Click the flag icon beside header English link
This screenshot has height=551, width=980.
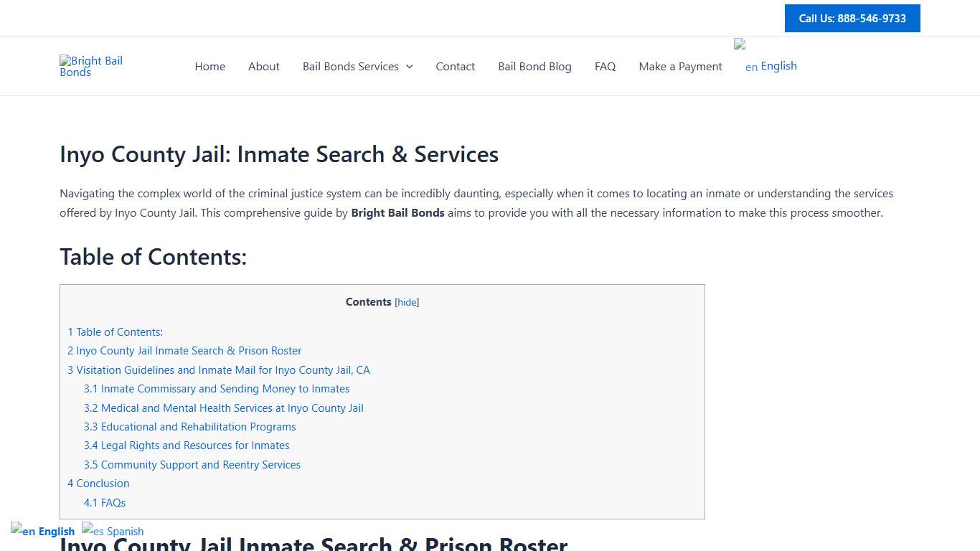click(740, 43)
